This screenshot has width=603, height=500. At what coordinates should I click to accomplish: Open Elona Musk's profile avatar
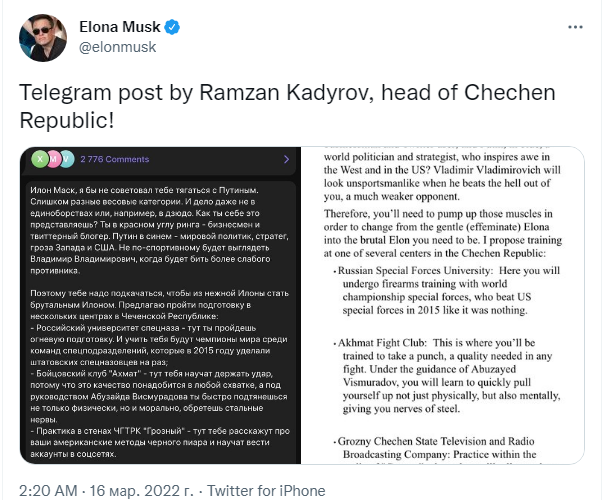click(x=42, y=36)
